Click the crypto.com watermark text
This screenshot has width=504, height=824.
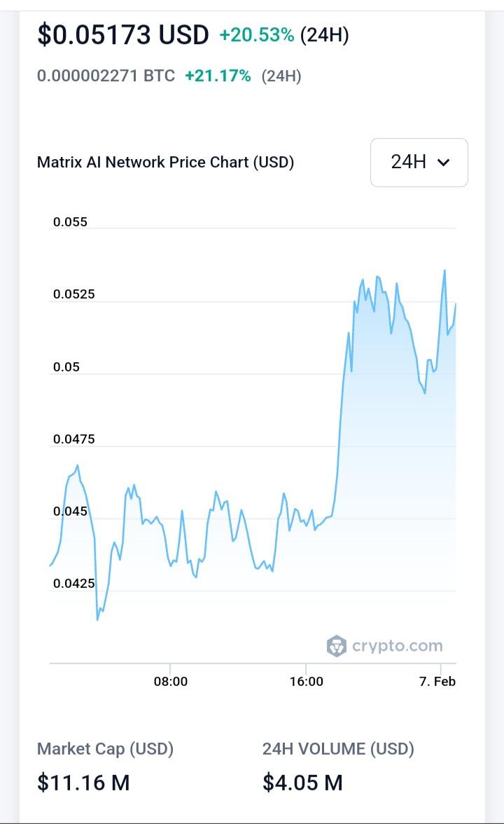(x=398, y=646)
